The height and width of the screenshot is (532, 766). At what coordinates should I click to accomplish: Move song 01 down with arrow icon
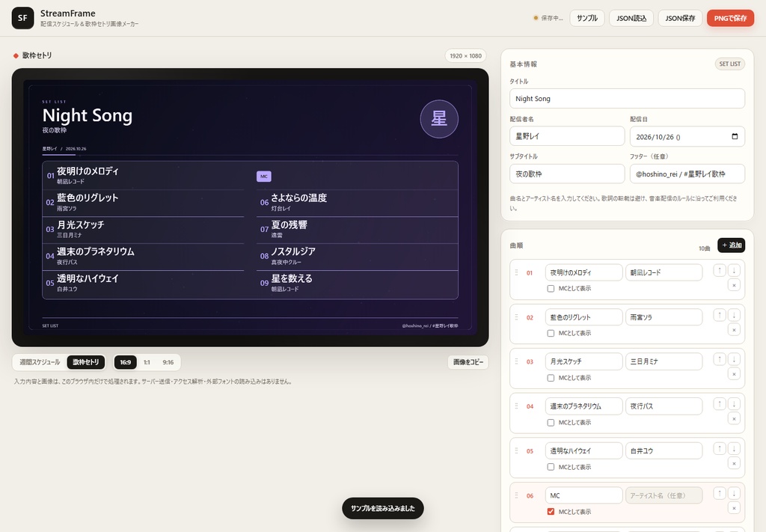(734, 270)
